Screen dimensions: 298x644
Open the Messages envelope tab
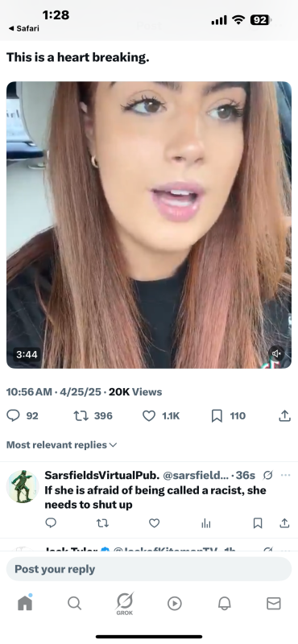[x=274, y=603]
